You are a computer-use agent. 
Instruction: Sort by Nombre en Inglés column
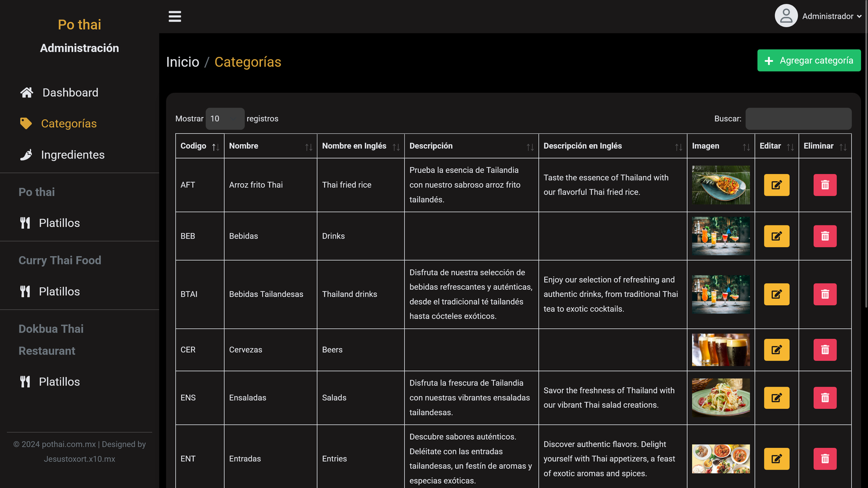point(360,146)
